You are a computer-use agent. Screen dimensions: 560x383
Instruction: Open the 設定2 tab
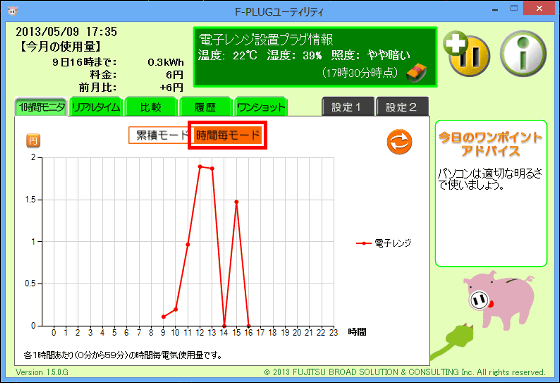click(402, 107)
